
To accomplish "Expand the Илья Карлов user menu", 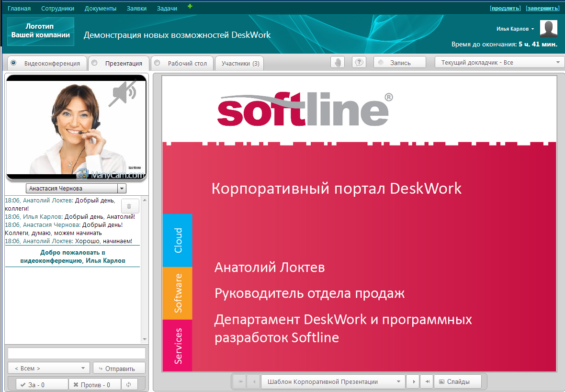I will pyautogui.click(x=515, y=29).
